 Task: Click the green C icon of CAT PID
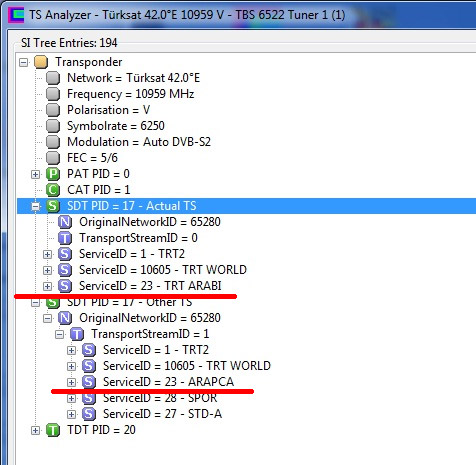pos(53,190)
